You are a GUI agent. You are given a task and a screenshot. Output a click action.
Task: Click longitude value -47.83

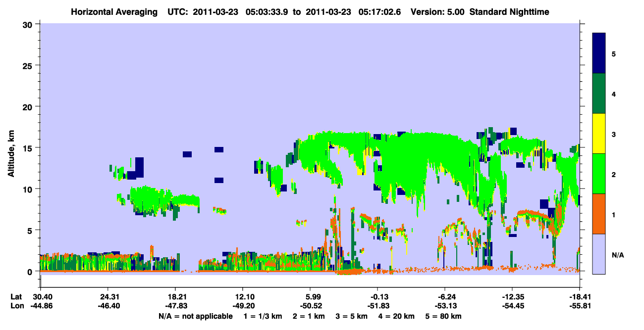175,306
